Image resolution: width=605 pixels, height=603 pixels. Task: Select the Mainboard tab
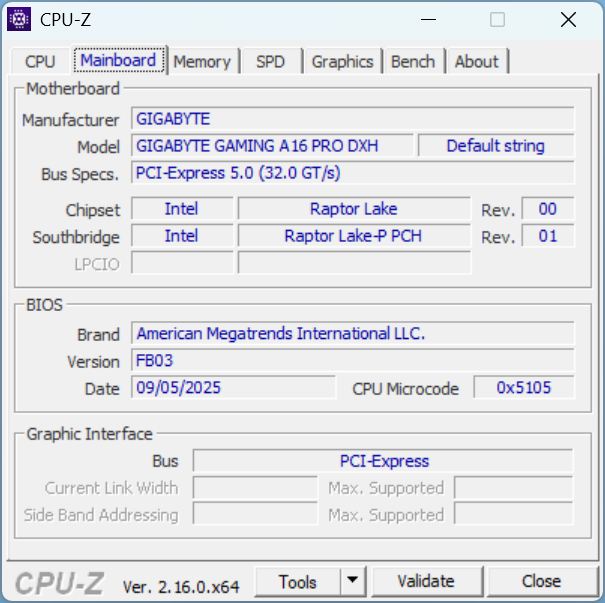(x=118, y=61)
